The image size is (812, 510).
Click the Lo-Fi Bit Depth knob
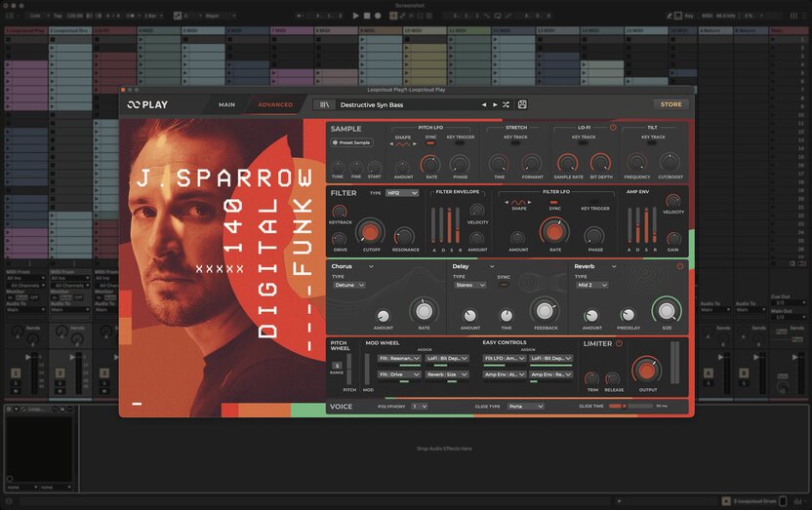(601, 164)
